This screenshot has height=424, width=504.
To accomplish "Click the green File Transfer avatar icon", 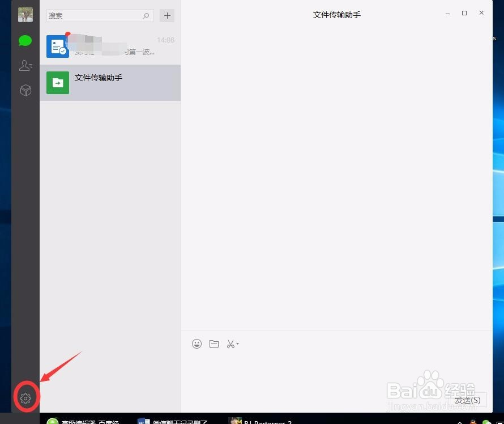I will click(x=58, y=83).
